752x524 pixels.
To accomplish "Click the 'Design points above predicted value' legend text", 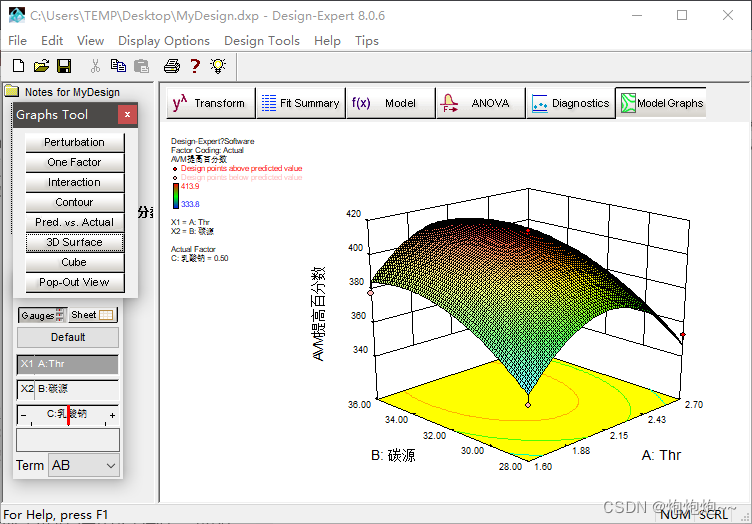I will pos(241,168).
